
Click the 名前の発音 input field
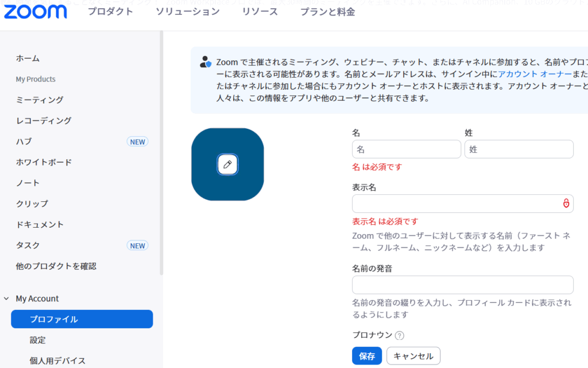click(x=462, y=285)
